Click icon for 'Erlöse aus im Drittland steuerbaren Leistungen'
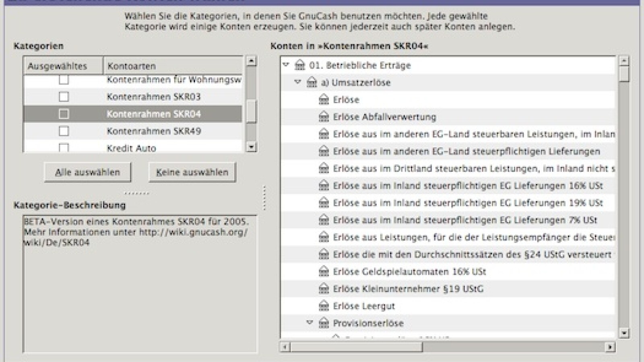The width and height of the screenshot is (644, 362). [x=324, y=169]
